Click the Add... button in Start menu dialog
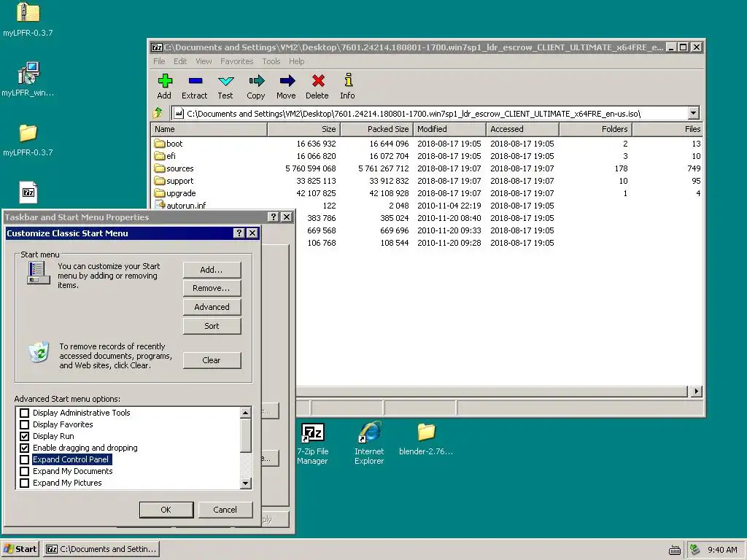 click(x=212, y=270)
